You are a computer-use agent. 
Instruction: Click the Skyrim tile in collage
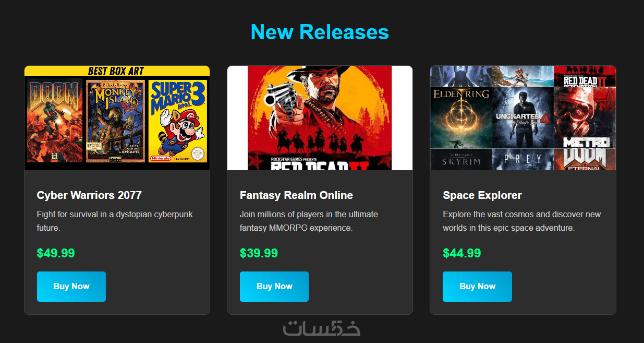461,160
